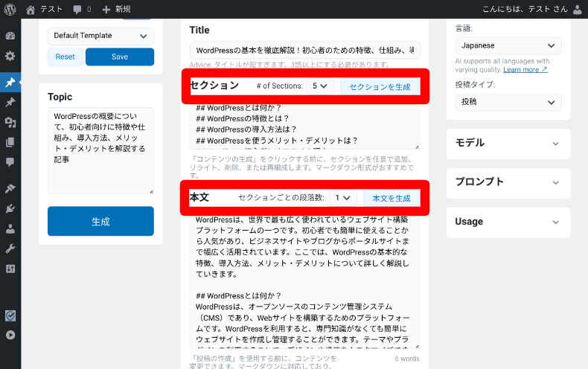
Task: Open the セクションごとの段落数 dropdown
Action: (x=342, y=198)
